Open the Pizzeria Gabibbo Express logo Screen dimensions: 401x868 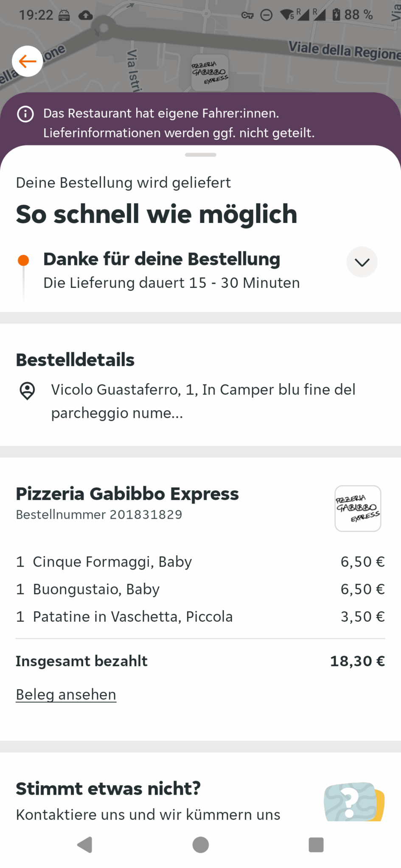pos(358,508)
